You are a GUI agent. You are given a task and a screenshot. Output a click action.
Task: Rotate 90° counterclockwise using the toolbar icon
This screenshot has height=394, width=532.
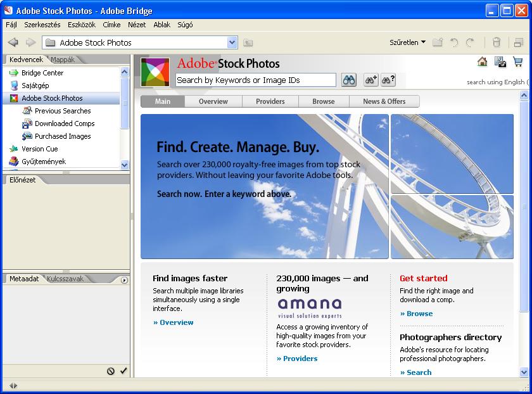tap(453, 42)
